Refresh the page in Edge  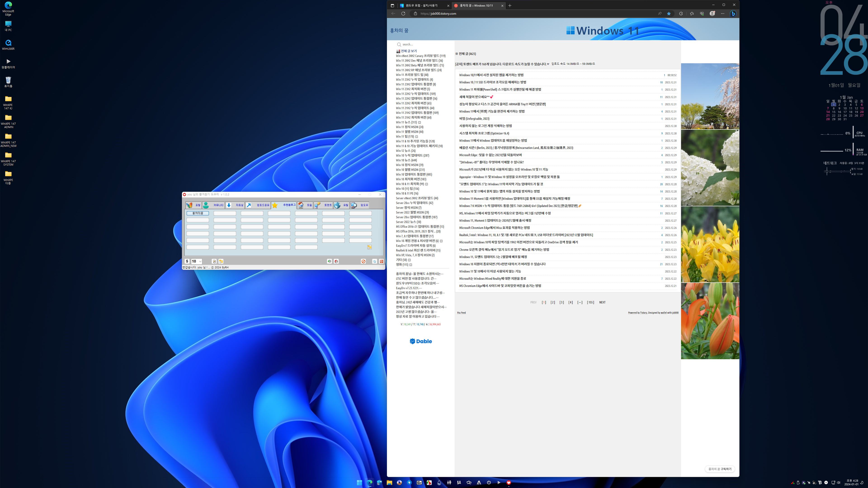point(403,14)
